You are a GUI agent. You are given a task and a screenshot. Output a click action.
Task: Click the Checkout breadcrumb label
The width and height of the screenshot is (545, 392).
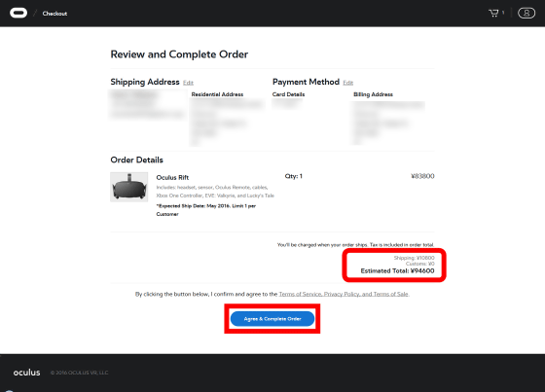click(x=54, y=14)
